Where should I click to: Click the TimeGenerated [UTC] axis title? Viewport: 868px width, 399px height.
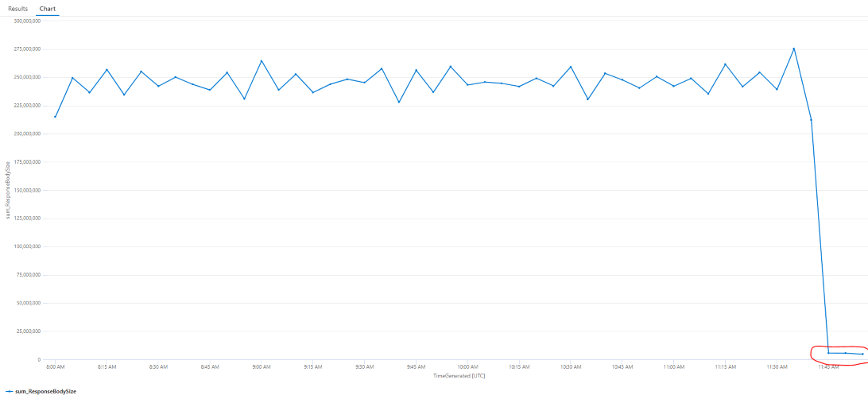click(x=459, y=375)
